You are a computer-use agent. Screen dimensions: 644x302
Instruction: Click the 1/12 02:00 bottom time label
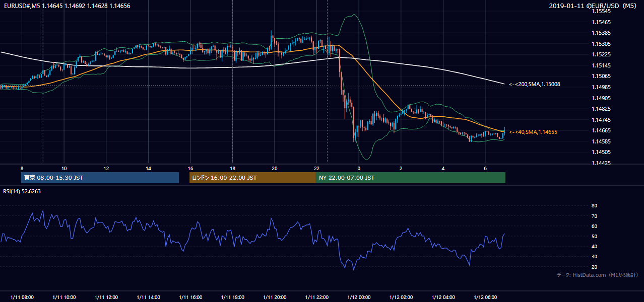(401, 297)
